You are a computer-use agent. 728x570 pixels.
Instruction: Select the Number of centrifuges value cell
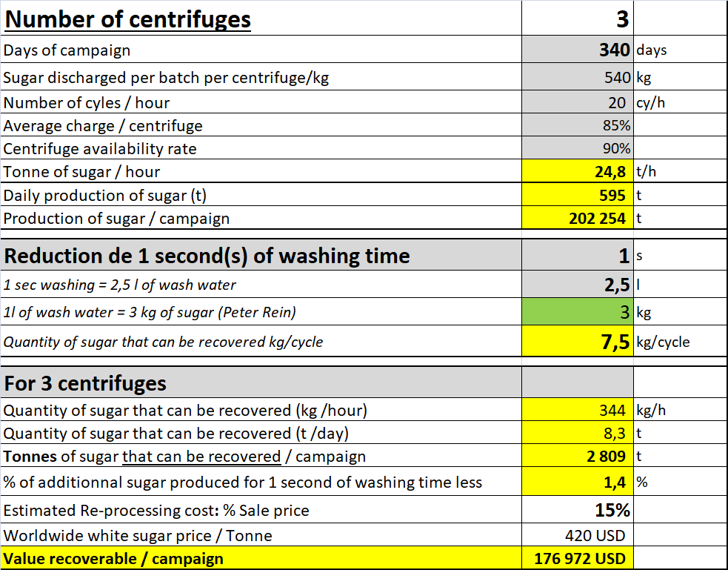[578, 19]
